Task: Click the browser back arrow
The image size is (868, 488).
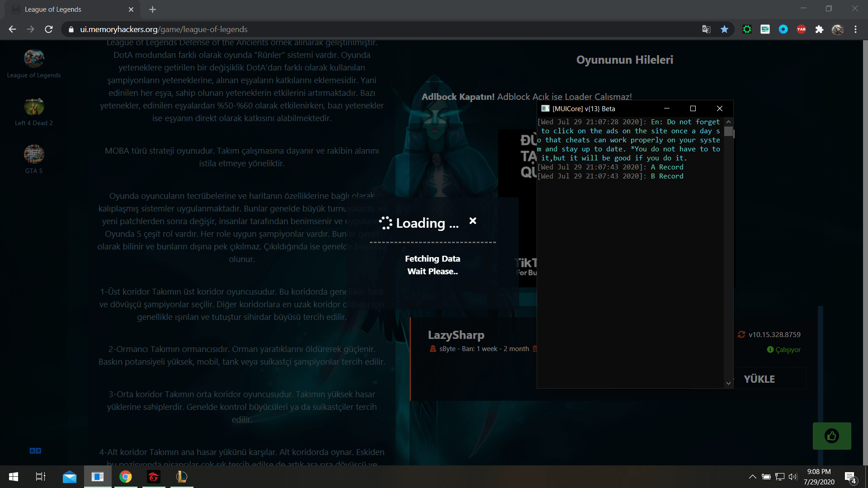Action: coord(12,29)
